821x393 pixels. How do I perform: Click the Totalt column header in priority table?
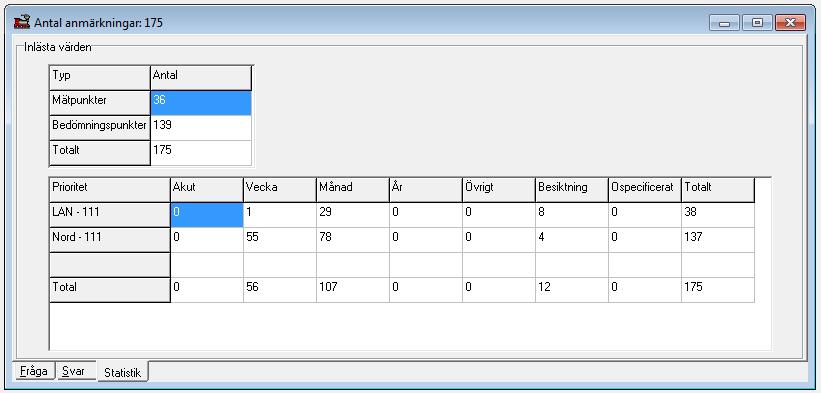click(x=718, y=190)
